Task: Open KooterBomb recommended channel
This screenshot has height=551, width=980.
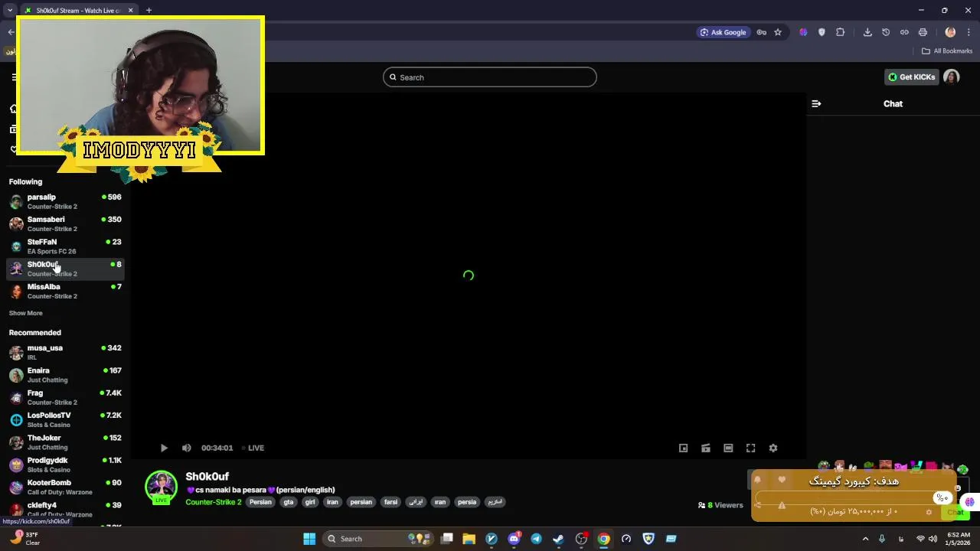Action: coord(65,487)
